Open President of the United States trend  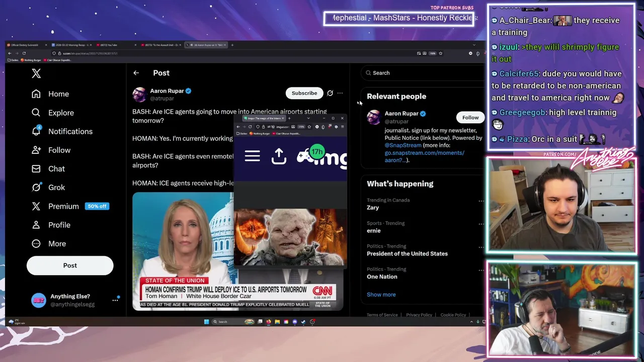(x=407, y=254)
